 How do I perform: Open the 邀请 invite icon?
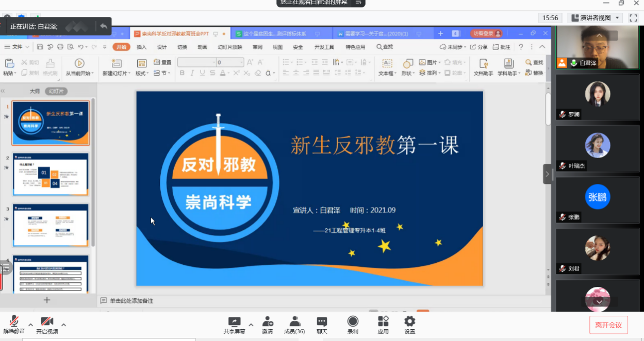267,322
